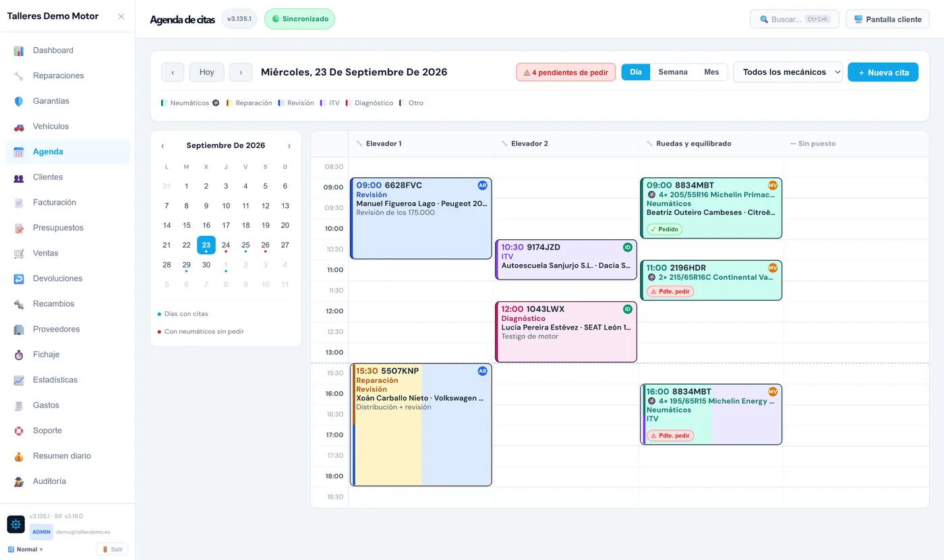
Task: Open the Dashboard icon in sidebar
Action: pyautogui.click(x=19, y=51)
